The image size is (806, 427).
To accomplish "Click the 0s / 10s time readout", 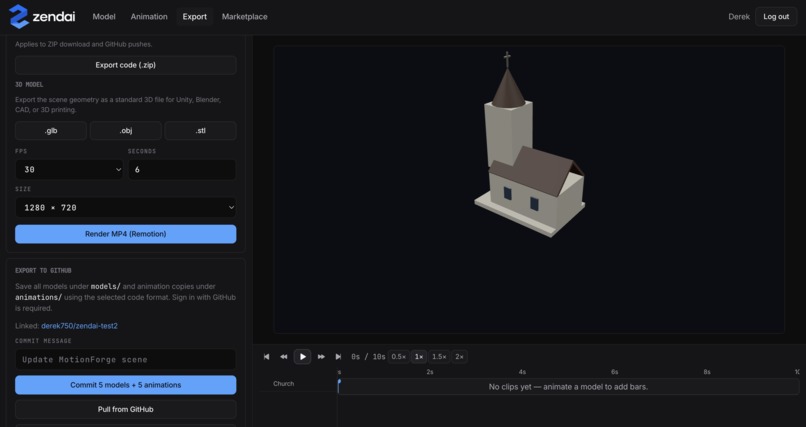I will tap(368, 357).
